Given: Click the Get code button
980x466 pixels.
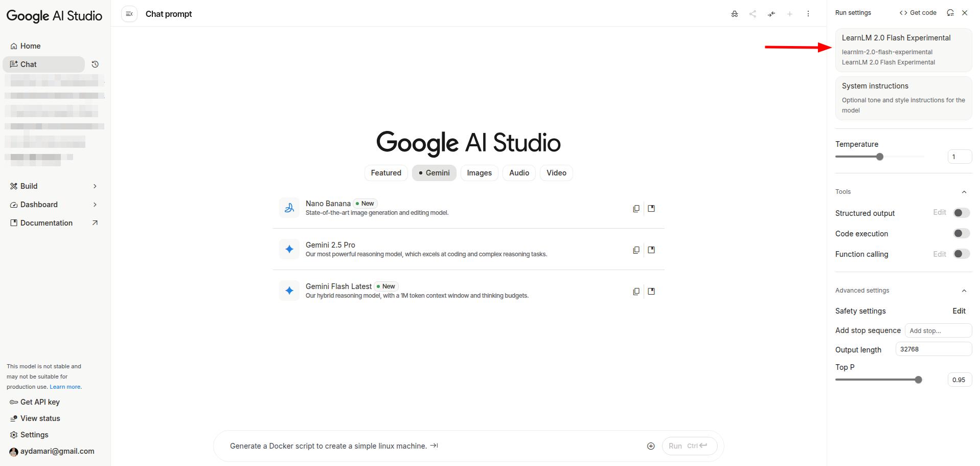Looking at the screenshot, I should (918, 13).
